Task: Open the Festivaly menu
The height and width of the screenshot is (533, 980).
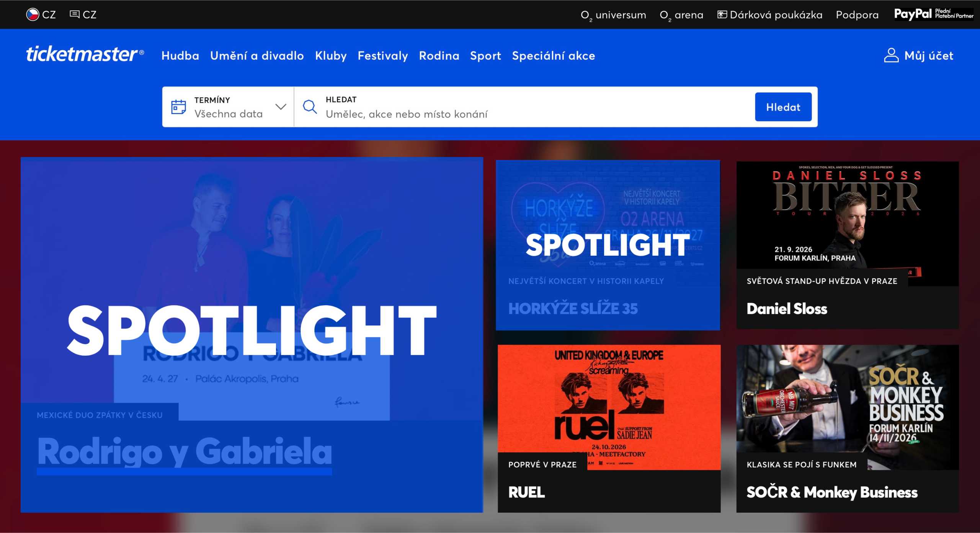Action: [x=383, y=56]
